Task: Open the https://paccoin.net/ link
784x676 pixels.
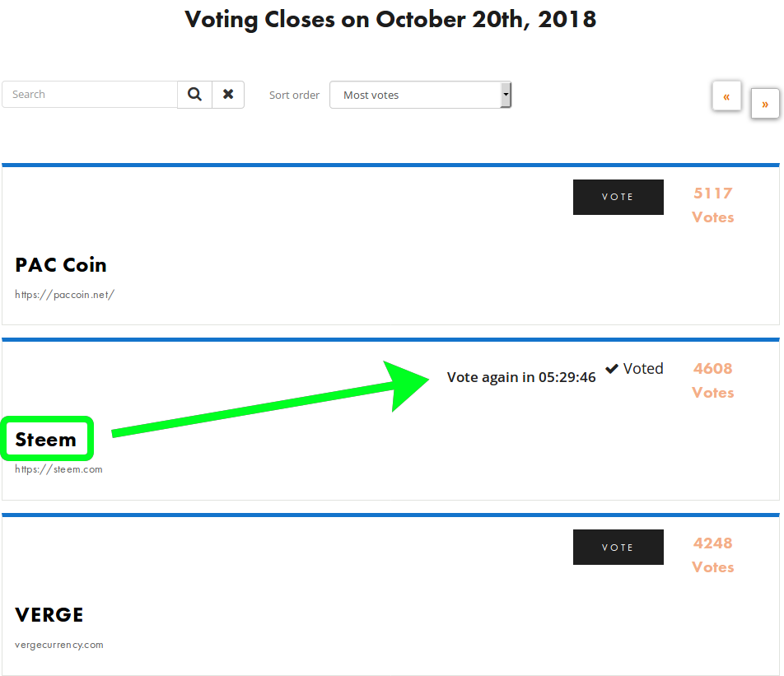Action: pos(64,295)
